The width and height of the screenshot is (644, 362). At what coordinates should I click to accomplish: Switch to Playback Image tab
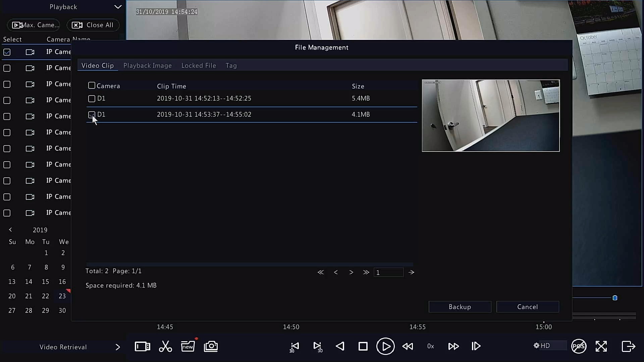coord(148,66)
